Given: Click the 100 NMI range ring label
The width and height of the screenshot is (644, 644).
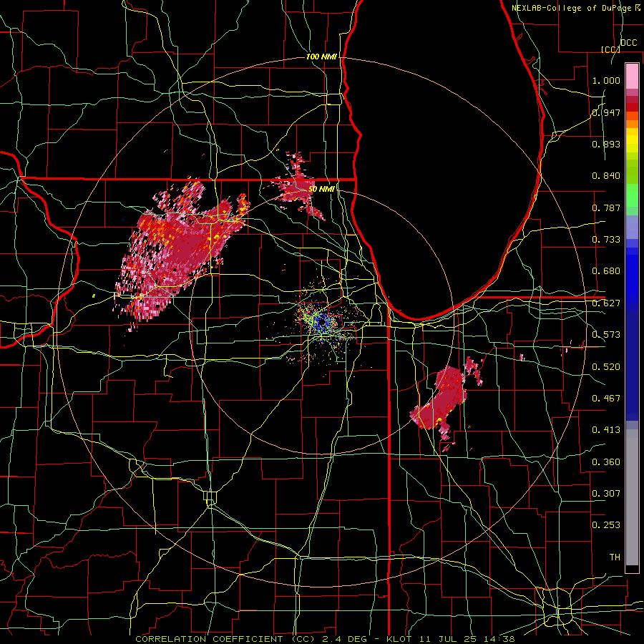Looking at the screenshot, I should (321, 57).
